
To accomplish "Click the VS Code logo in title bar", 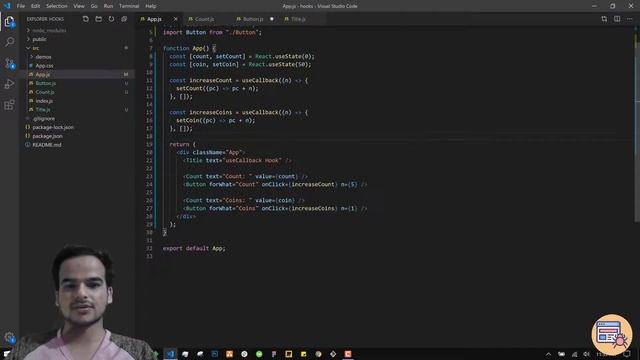I will coord(7,6).
